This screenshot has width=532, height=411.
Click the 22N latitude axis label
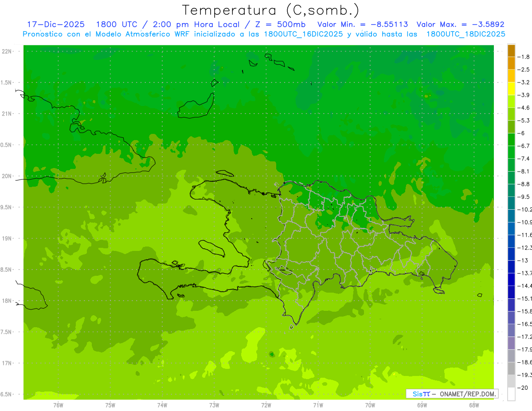(7, 51)
